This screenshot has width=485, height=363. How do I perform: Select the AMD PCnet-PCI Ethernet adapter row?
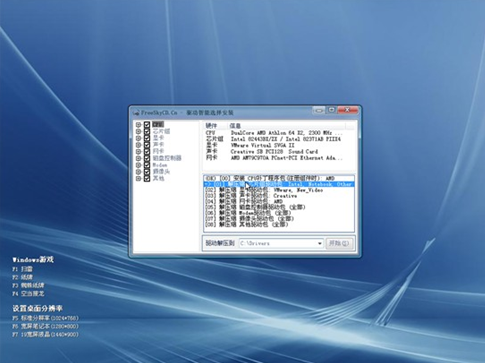tap(274, 158)
